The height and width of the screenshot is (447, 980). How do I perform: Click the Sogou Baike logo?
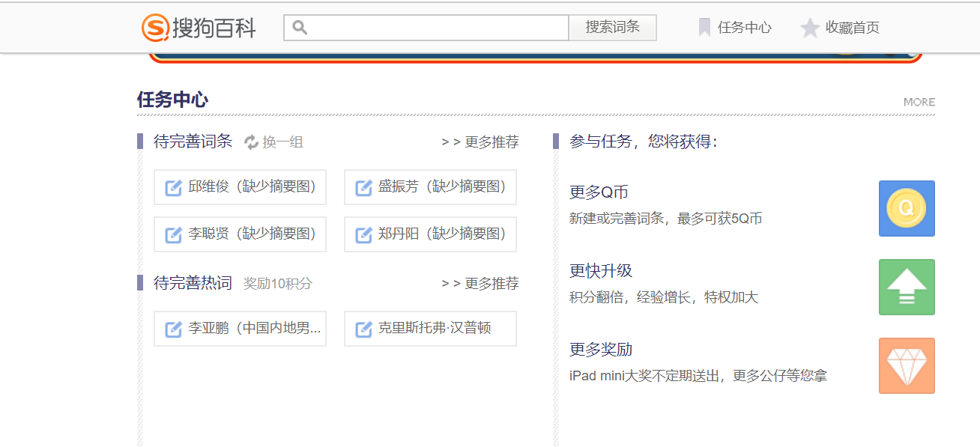click(197, 27)
